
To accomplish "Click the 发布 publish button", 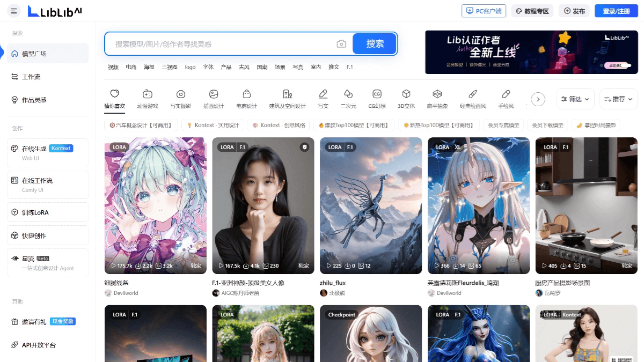I will pyautogui.click(x=574, y=11).
